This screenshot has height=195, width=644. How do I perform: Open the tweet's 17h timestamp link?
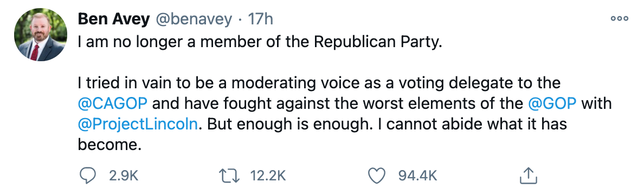[260, 19]
